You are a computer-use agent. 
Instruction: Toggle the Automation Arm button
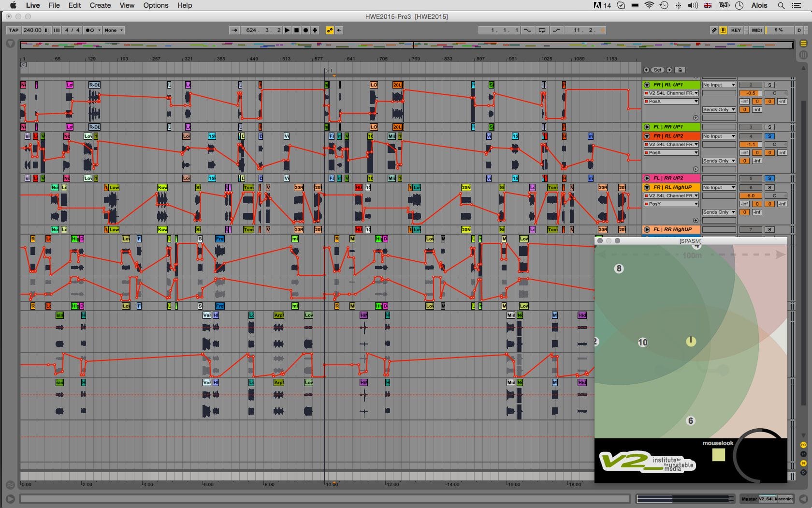(x=330, y=30)
